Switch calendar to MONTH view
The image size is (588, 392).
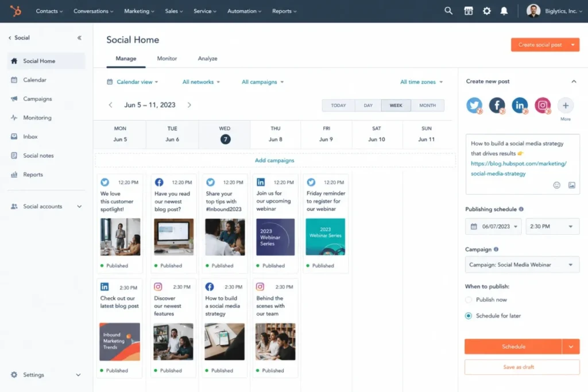(x=427, y=105)
